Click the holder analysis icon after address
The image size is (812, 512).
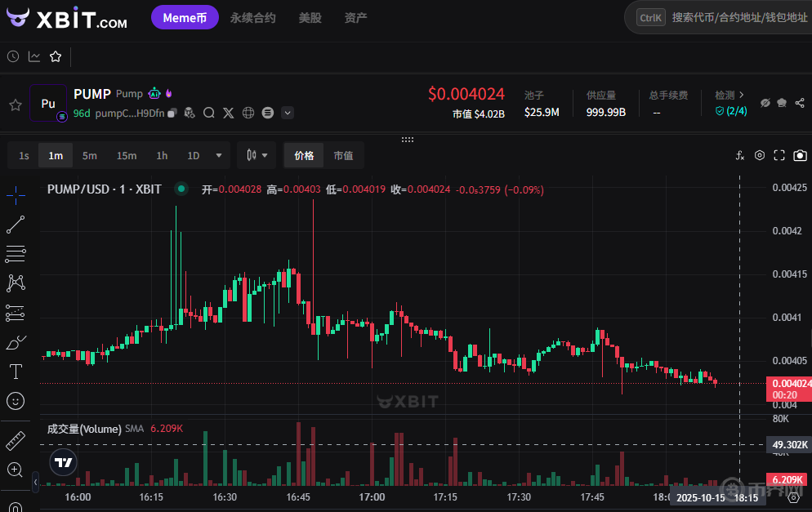click(190, 113)
